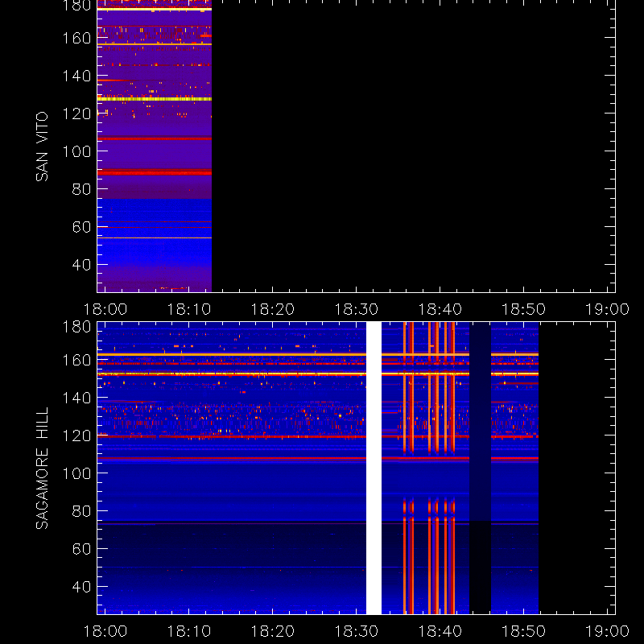Select the 140 tick label of the SAGAMORE HILL plot
Viewport: 644px width, 644px height.
(x=76, y=398)
